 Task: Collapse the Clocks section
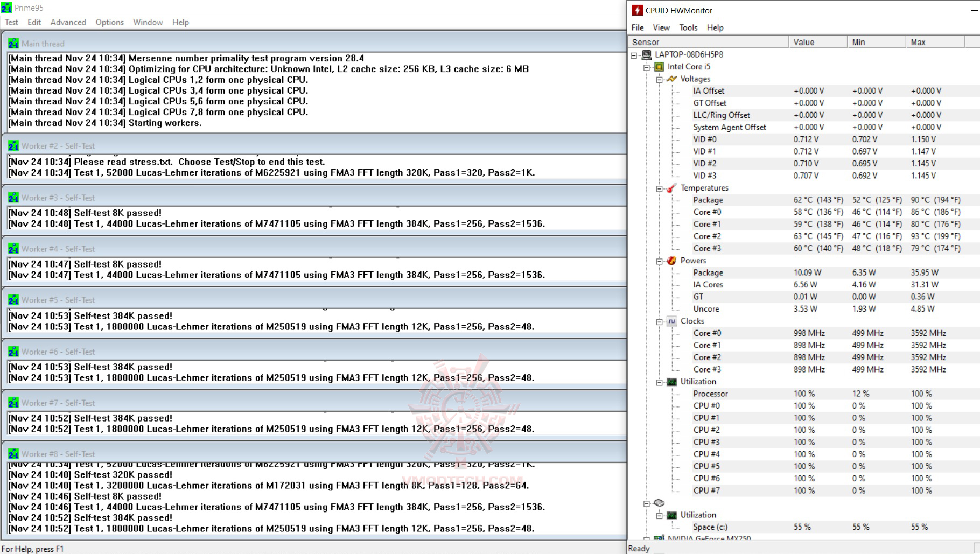[659, 321]
